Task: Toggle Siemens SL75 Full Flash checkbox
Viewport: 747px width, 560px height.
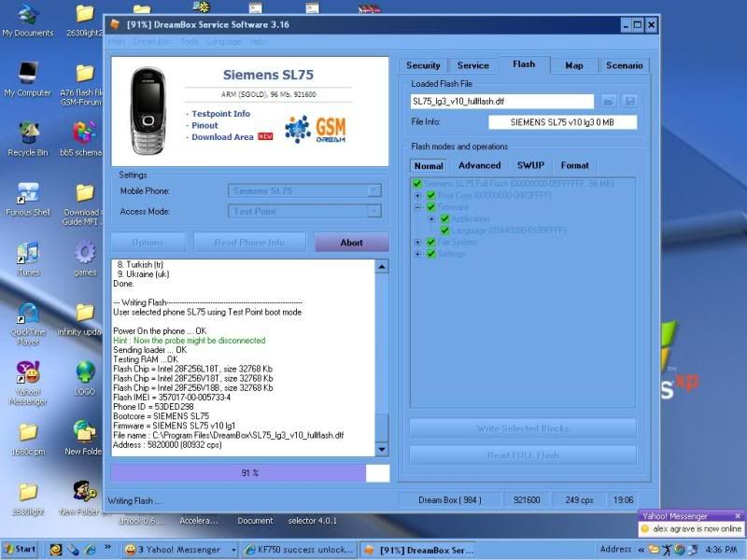Action: point(417,183)
